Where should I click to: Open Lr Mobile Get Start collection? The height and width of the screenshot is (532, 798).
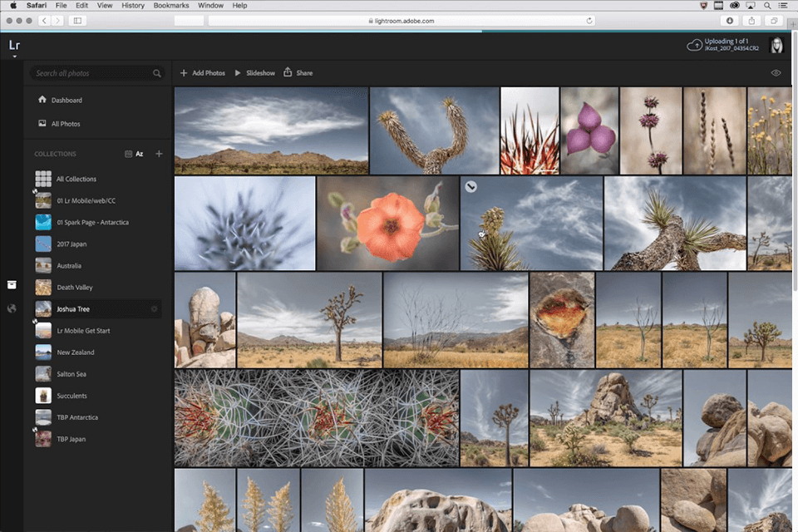click(73, 330)
